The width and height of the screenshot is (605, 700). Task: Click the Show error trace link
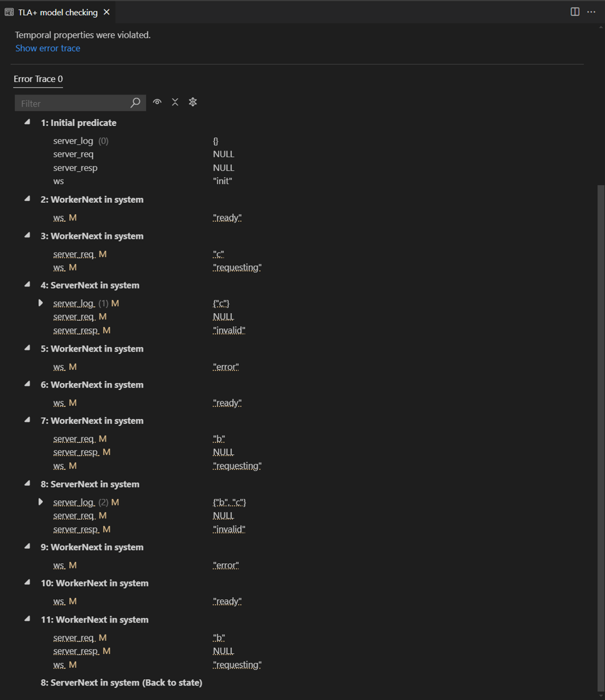(48, 49)
